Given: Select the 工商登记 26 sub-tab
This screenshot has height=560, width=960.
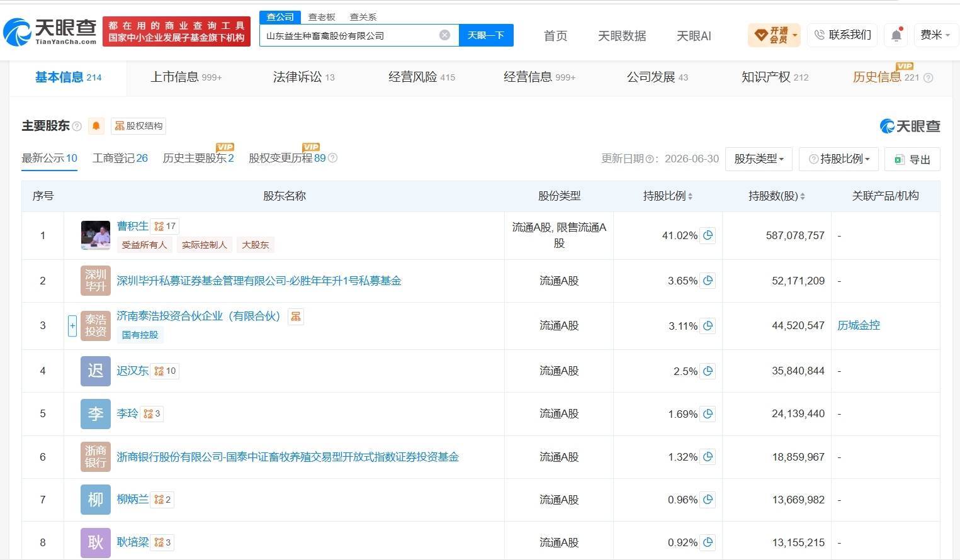Looking at the screenshot, I should 120,158.
